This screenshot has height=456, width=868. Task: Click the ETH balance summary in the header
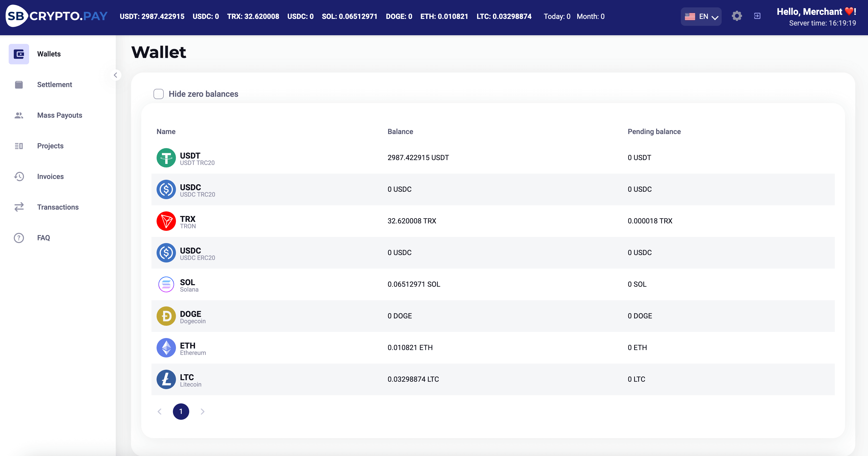[x=444, y=16]
